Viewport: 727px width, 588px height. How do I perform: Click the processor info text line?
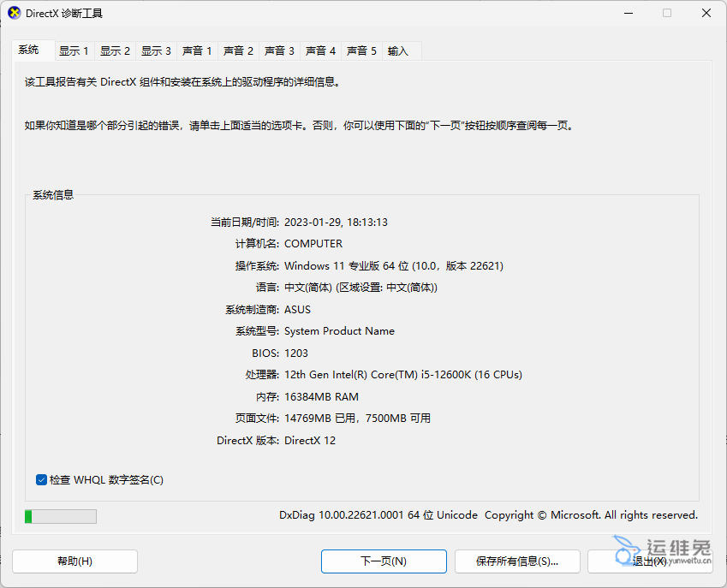402,375
